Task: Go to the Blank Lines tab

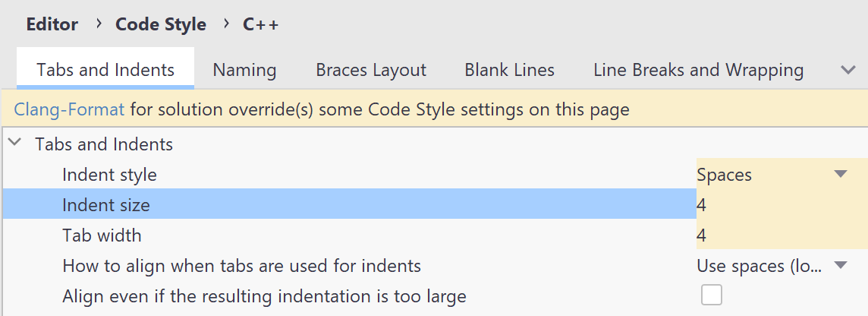Action: 509,71
